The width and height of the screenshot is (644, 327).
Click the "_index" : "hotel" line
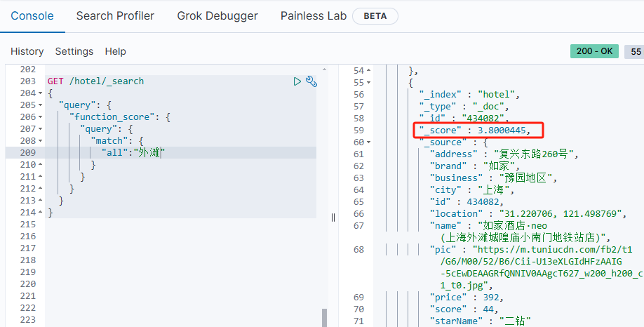coord(469,95)
